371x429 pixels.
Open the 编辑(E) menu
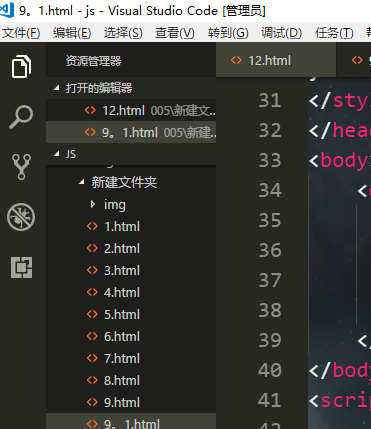(72, 33)
